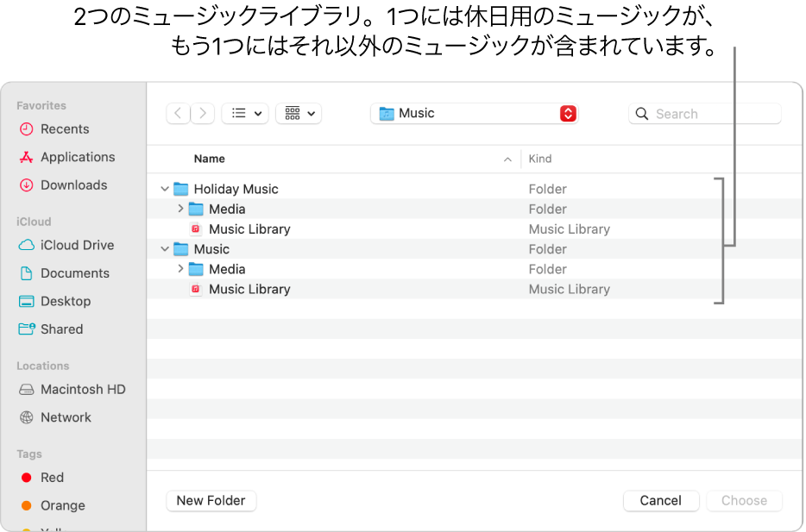The width and height of the screenshot is (806, 532).
Task: Open the grouping options dropdown
Action: pyautogui.click(x=299, y=114)
